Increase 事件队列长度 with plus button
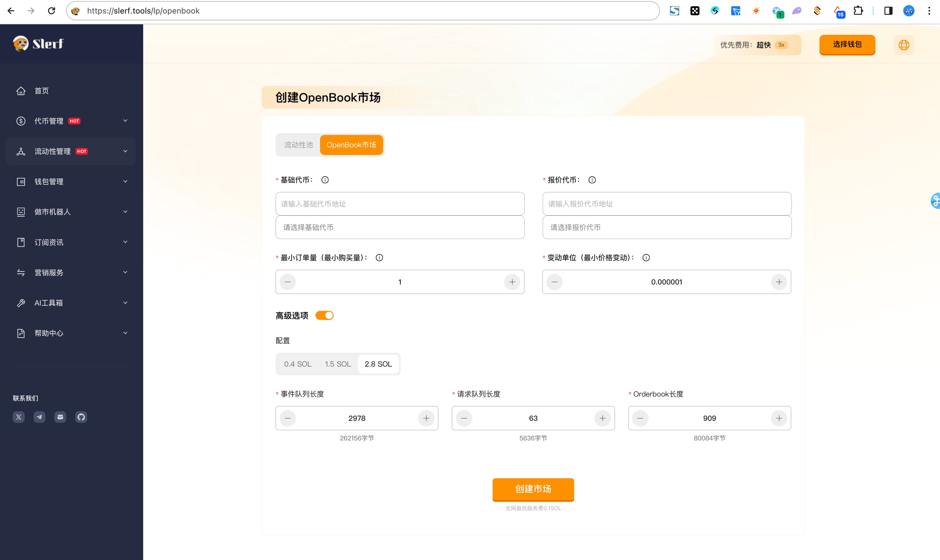The width and height of the screenshot is (940, 560). (x=426, y=418)
